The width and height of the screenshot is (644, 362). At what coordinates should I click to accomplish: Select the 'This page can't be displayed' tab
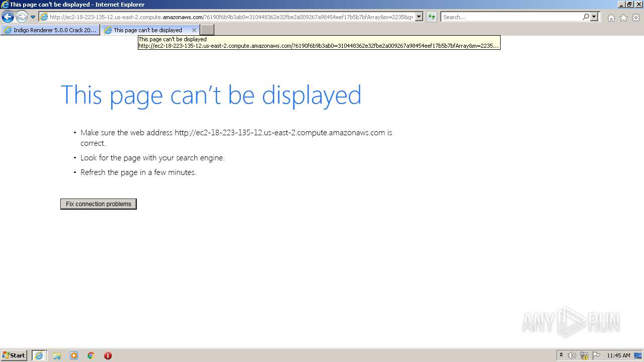tap(147, 30)
